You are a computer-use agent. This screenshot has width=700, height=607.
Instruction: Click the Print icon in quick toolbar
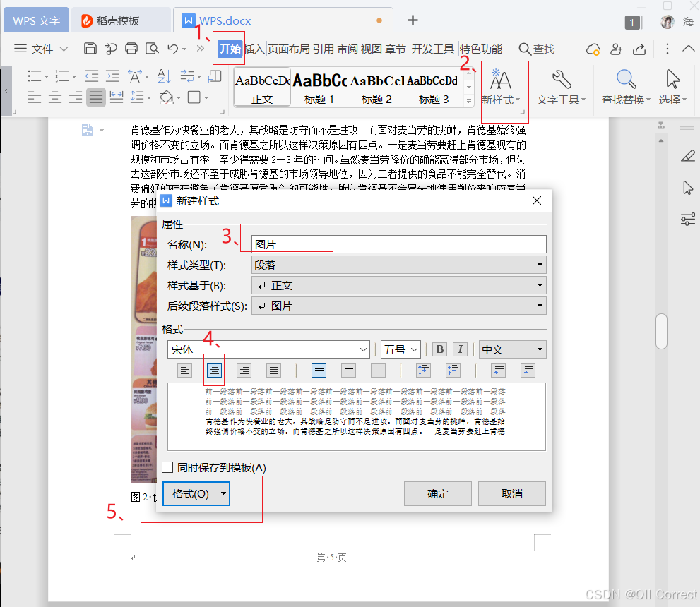(x=131, y=48)
